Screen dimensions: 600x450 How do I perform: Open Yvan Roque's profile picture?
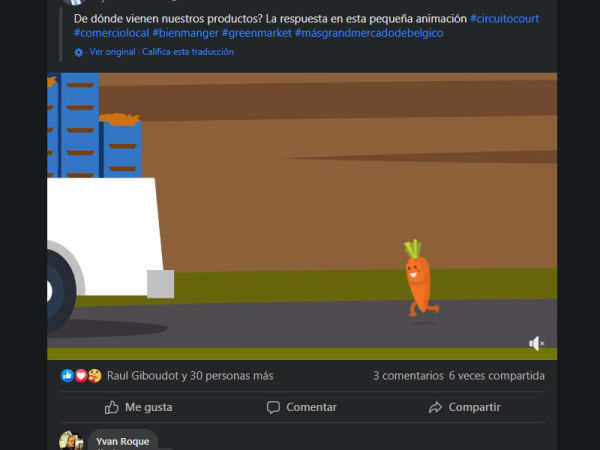coord(71,440)
